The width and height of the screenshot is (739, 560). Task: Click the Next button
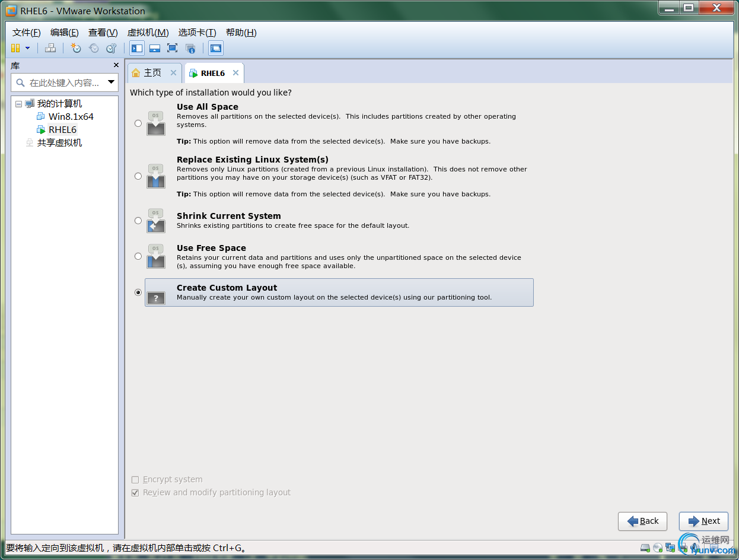click(x=703, y=521)
